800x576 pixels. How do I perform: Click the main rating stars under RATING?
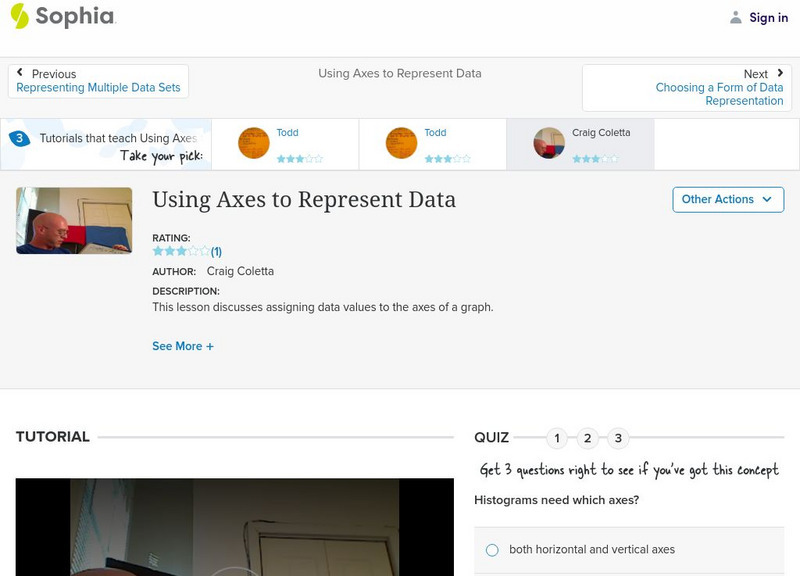coord(181,251)
